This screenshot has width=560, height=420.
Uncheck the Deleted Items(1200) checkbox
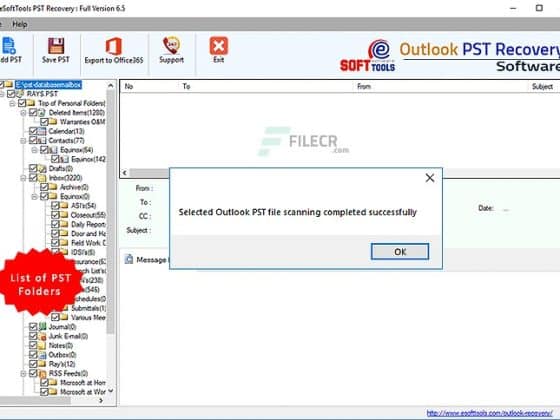pos(33,112)
